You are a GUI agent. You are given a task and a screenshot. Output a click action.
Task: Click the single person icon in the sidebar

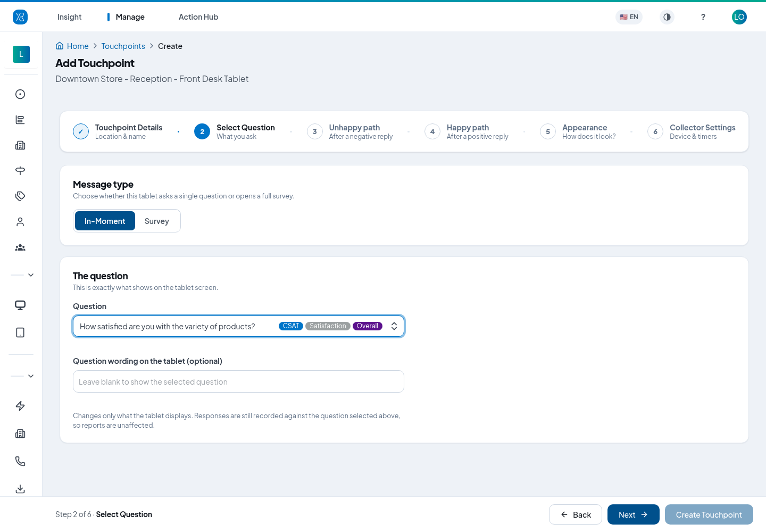pos(20,222)
